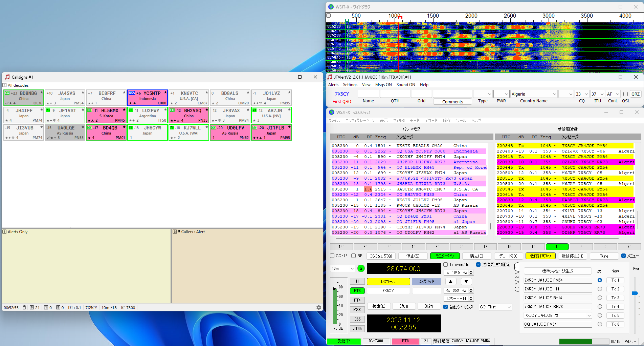Click the DX call input field showing 7X5CY

coord(388,291)
